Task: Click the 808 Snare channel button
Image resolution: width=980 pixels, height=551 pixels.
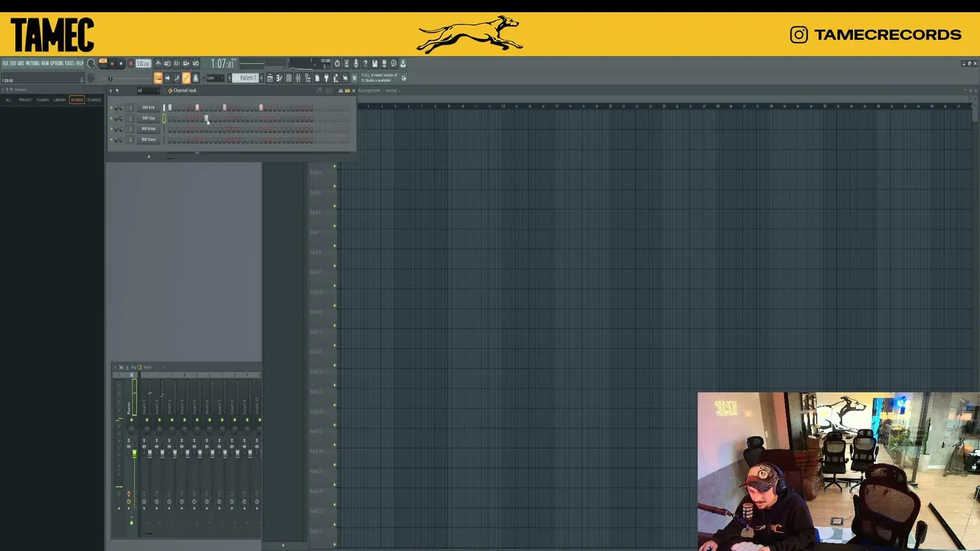Action: pyautogui.click(x=149, y=139)
